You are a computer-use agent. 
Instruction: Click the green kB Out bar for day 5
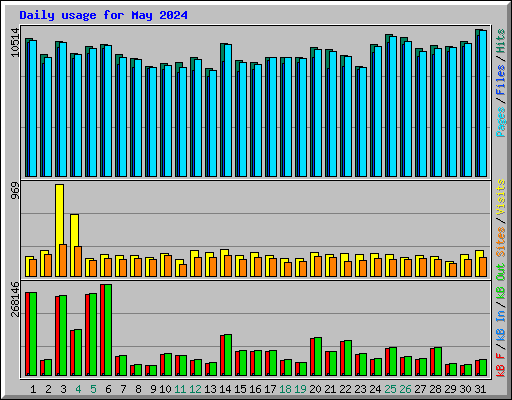[x=93, y=335]
